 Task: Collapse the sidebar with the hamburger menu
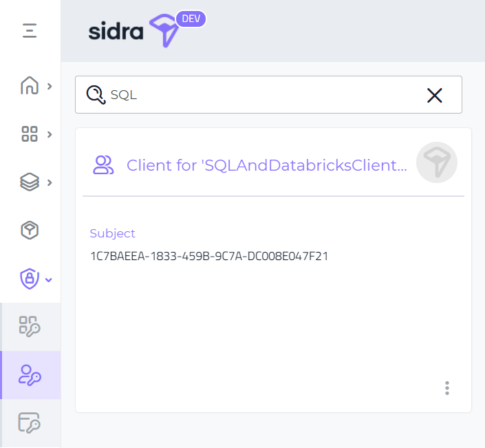coord(30,31)
